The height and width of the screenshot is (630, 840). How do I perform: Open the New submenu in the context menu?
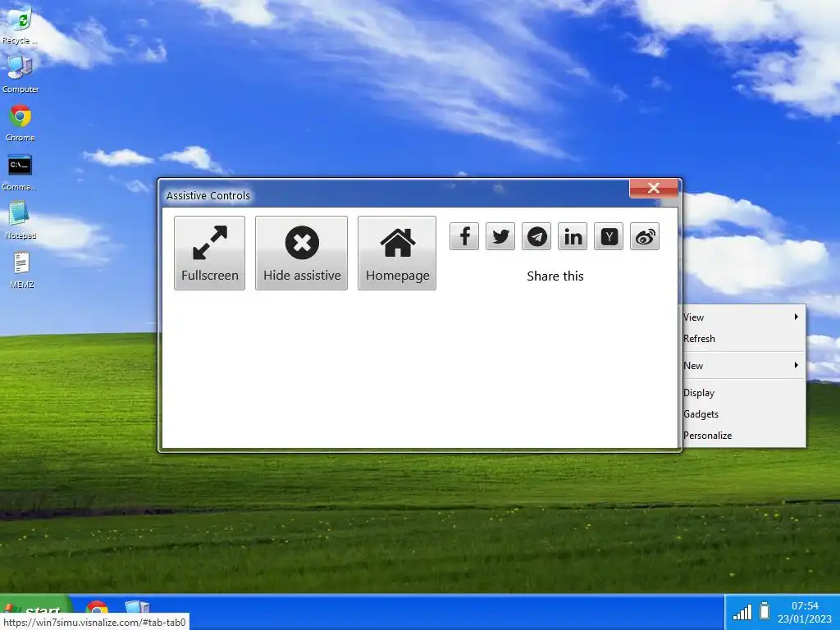pos(743,365)
